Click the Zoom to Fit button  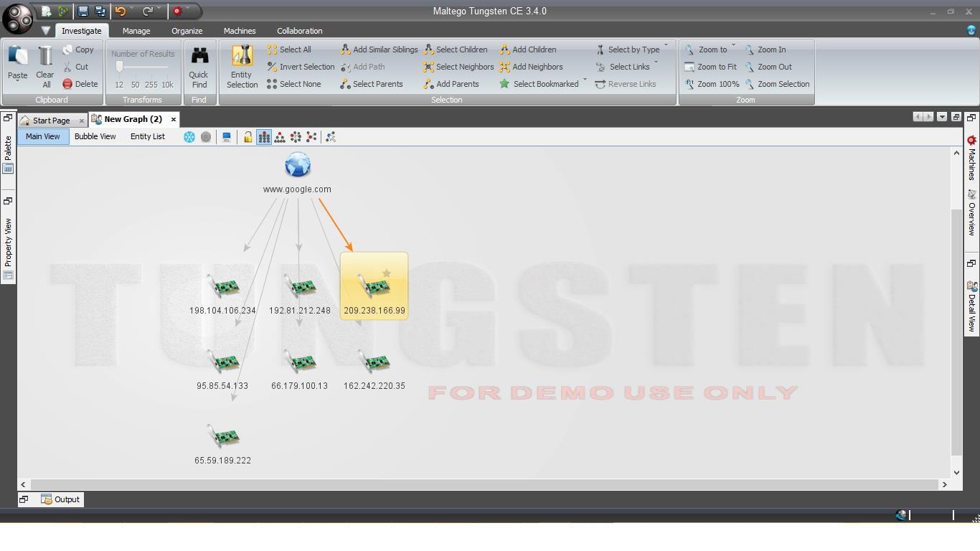[710, 67]
